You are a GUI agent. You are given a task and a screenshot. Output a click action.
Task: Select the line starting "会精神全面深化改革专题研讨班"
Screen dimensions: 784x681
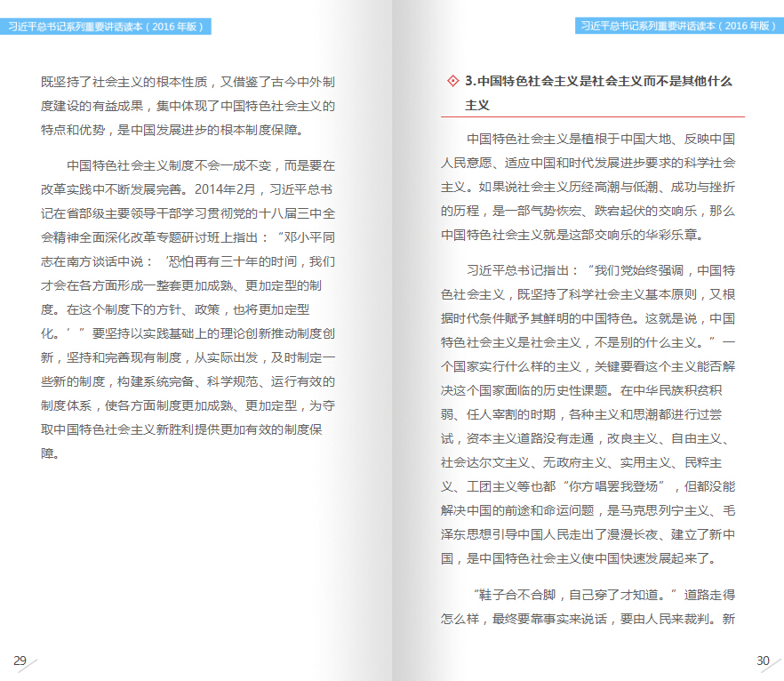188,237
